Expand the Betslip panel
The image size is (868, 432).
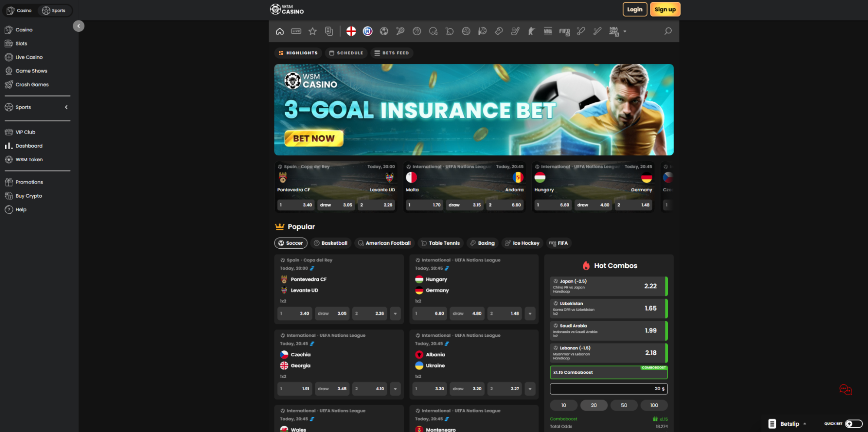[787, 424]
